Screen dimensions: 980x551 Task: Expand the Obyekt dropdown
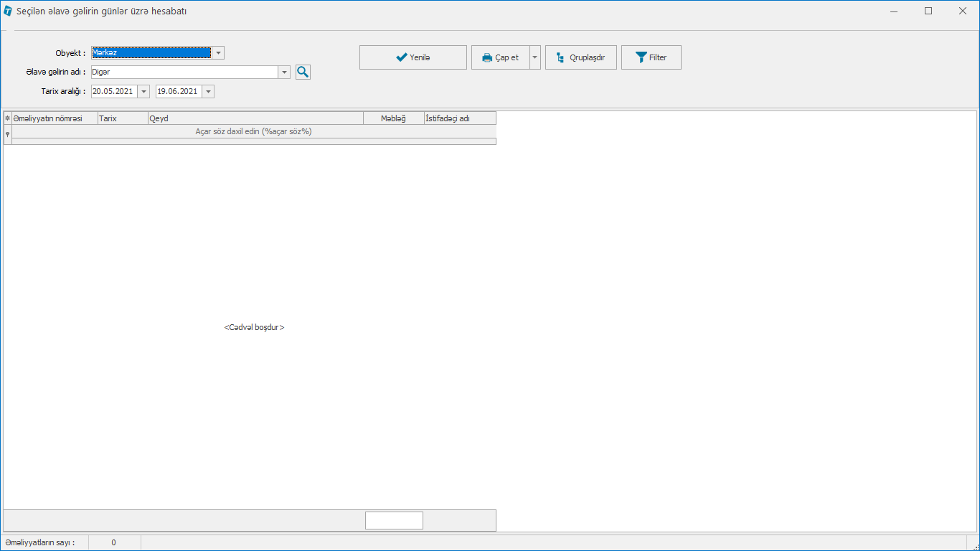pyautogui.click(x=218, y=53)
